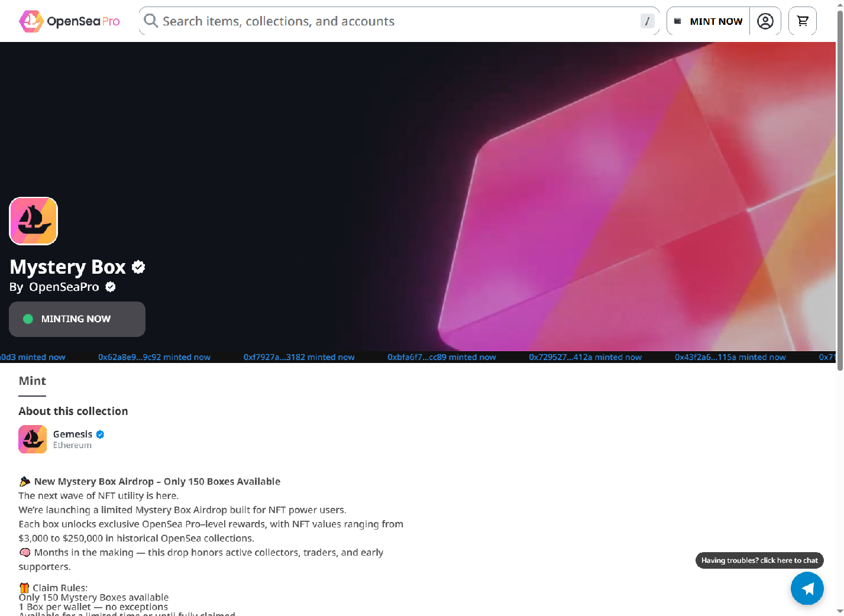
Task: Click the OpenSea Pro logo
Action: click(69, 21)
